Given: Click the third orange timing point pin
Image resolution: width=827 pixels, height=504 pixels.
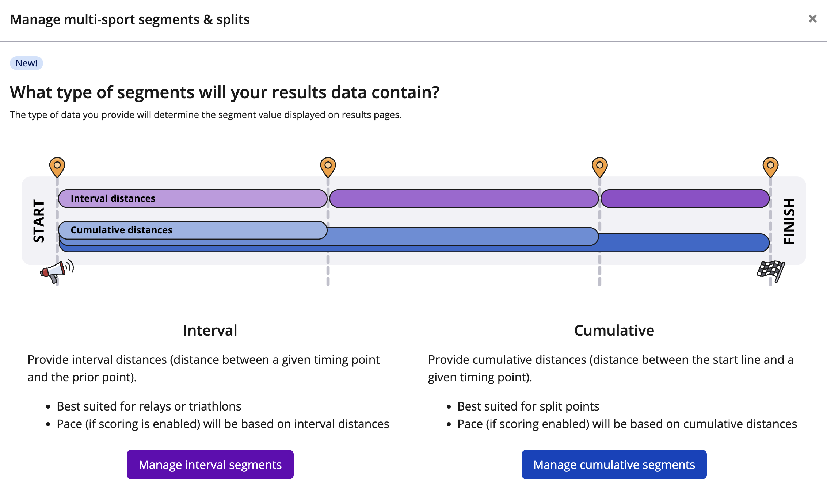Looking at the screenshot, I should point(599,167).
